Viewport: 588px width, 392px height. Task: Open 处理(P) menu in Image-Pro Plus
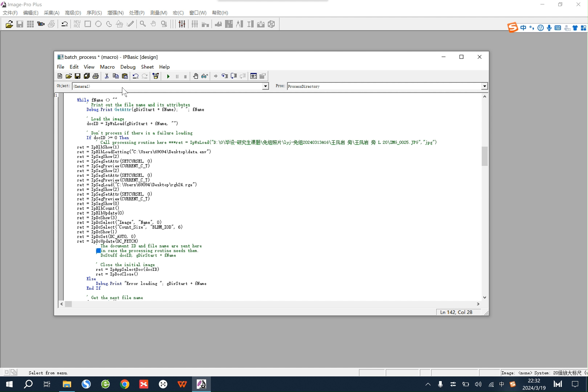click(x=137, y=13)
